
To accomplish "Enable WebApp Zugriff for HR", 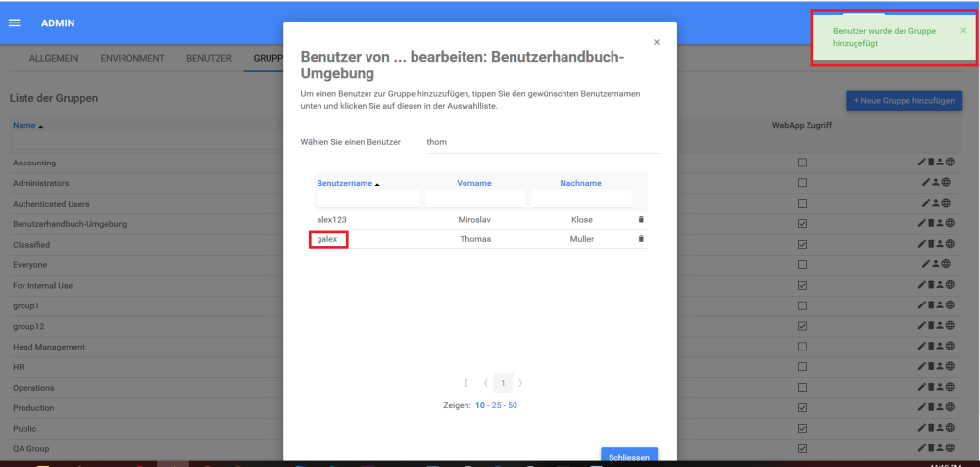I will (802, 366).
